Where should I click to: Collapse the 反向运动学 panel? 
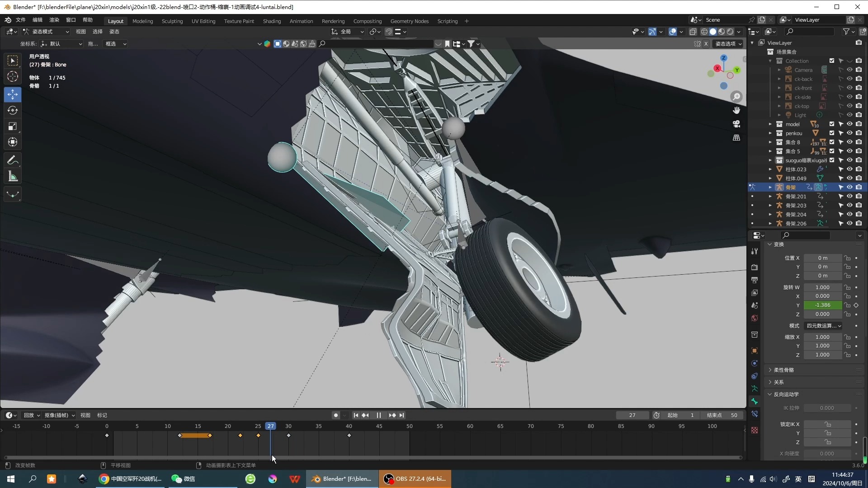(786, 394)
